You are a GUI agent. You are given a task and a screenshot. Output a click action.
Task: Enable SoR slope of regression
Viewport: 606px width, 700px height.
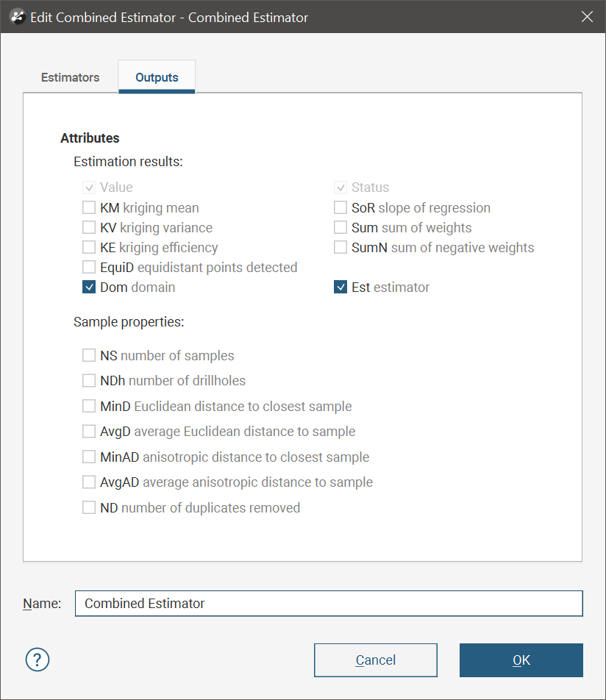pos(341,208)
